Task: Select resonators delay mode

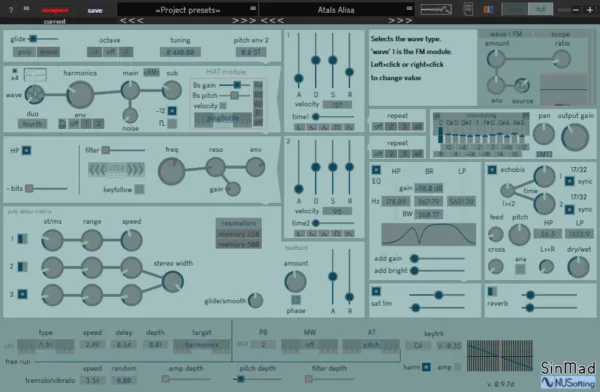Action: 239,223
